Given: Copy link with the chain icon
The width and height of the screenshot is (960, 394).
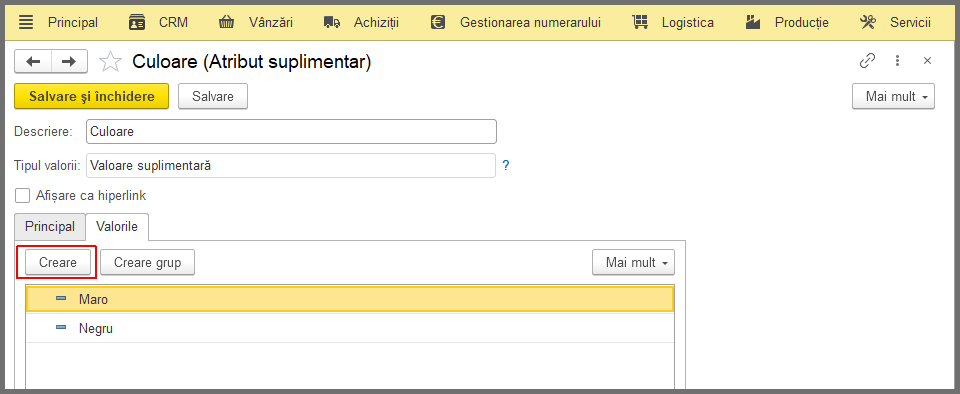Looking at the screenshot, I should coord(867,61).
